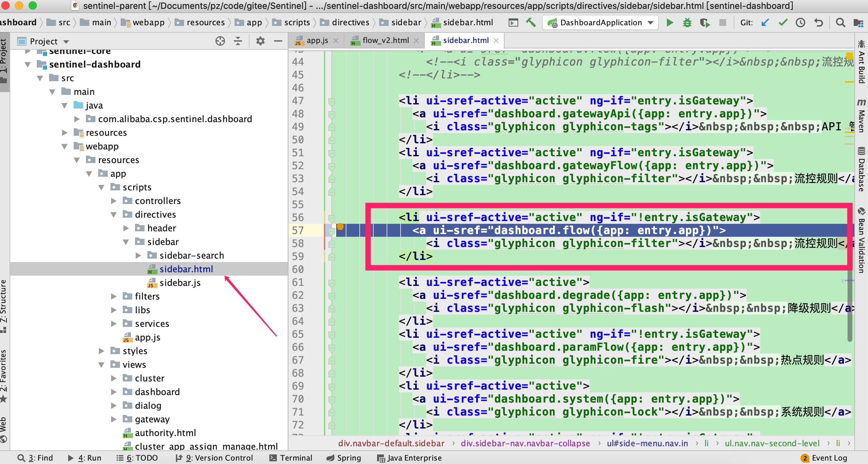The width and height of the screenshot is (868, 464).
Task: Collapse all with the Project panel icon
Action: point(238,41)
